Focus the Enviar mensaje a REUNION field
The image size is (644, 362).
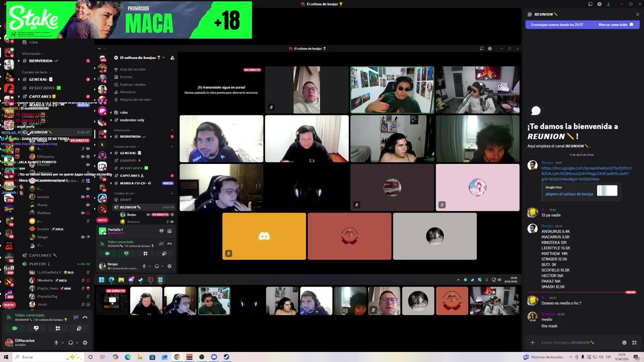coord(579,343)
